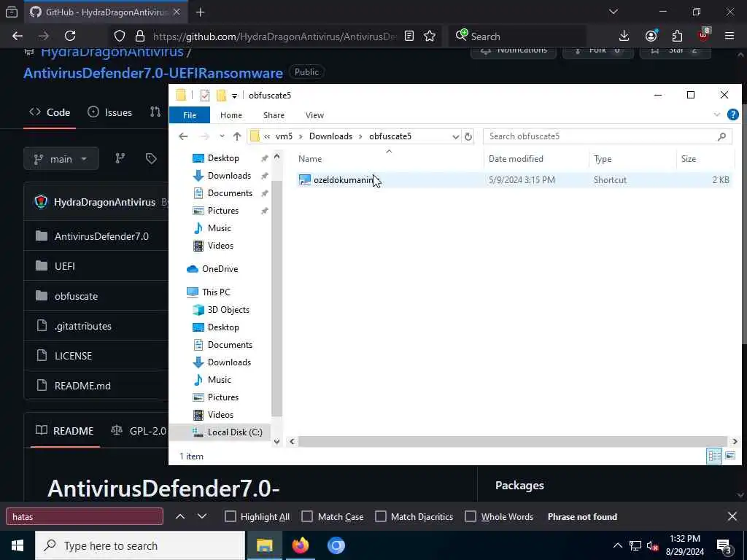Open pinned Pictures quick access item
The image size is (747, 560).
coord(223,211)
